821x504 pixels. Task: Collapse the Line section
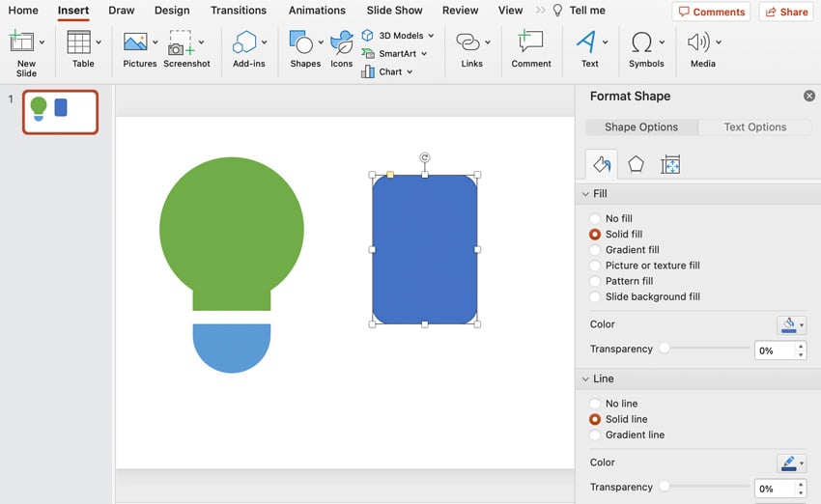point(585,379)
